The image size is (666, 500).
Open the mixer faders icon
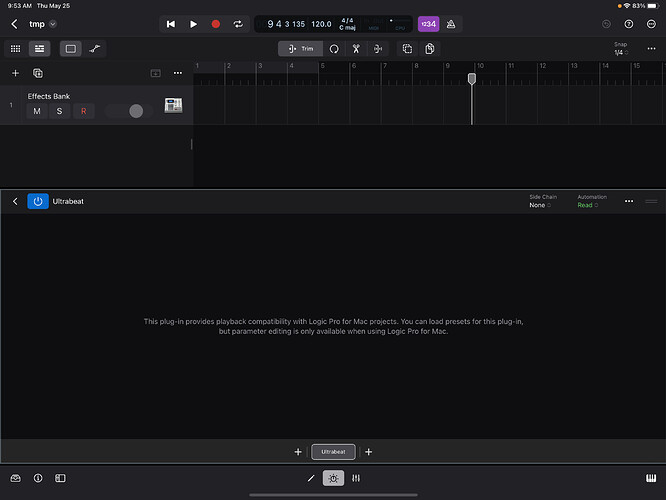[356, 478]
